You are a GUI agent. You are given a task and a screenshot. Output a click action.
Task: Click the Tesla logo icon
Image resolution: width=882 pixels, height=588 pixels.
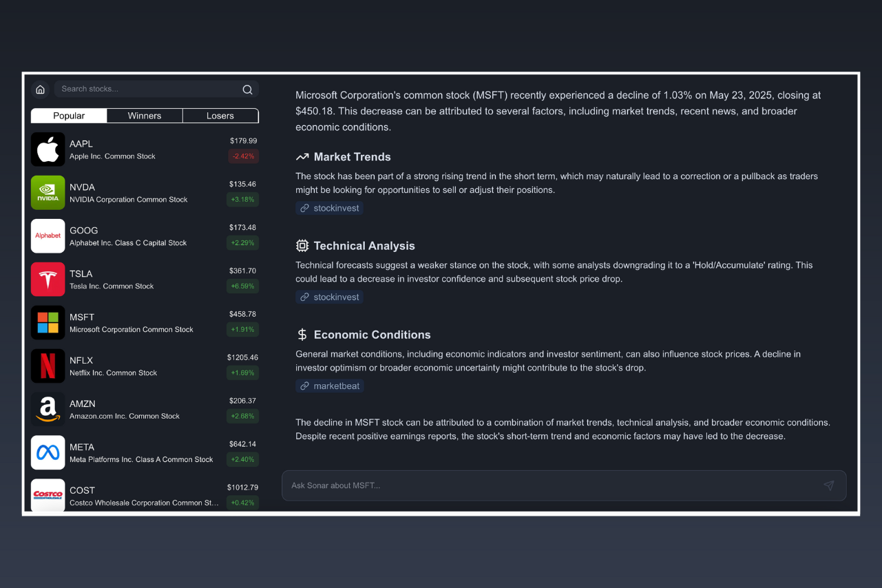click(x=48, y=280)
